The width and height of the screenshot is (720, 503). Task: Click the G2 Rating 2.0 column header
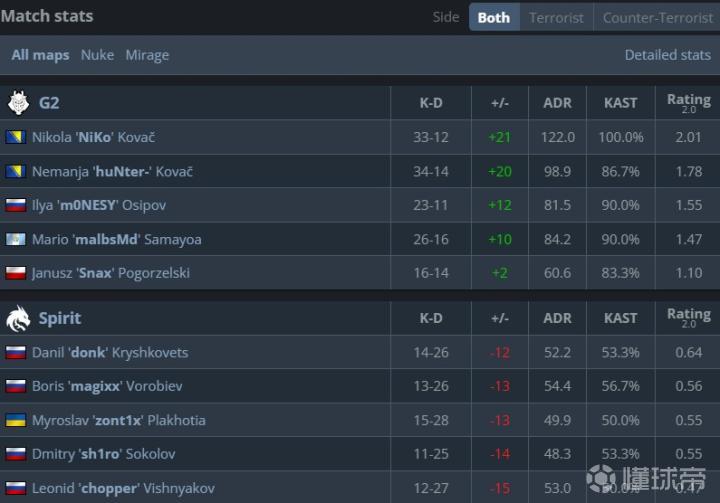coord(688,102)
